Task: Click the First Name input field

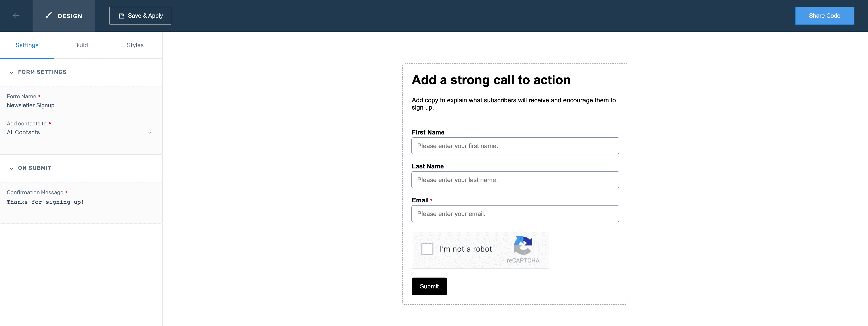Action: (x=515, y=146)
